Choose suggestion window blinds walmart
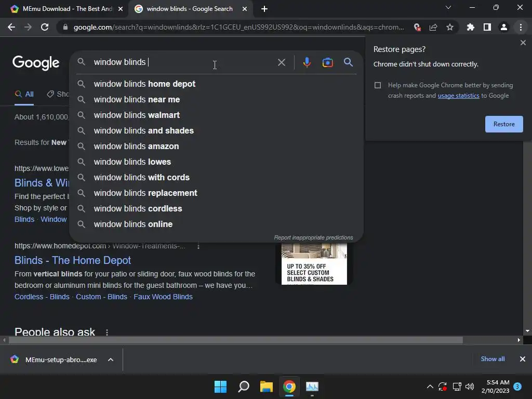 pos(216,115)
